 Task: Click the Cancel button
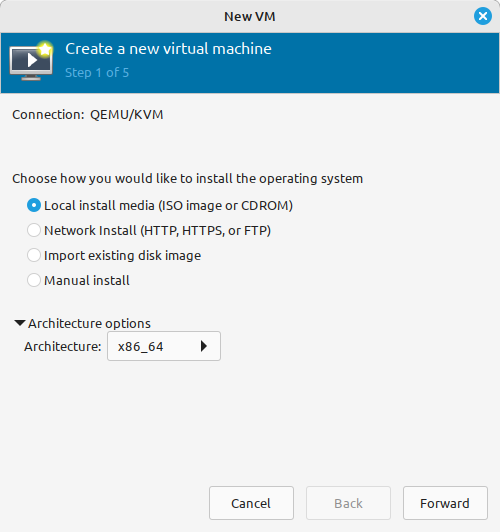click(x=251, y=503)
